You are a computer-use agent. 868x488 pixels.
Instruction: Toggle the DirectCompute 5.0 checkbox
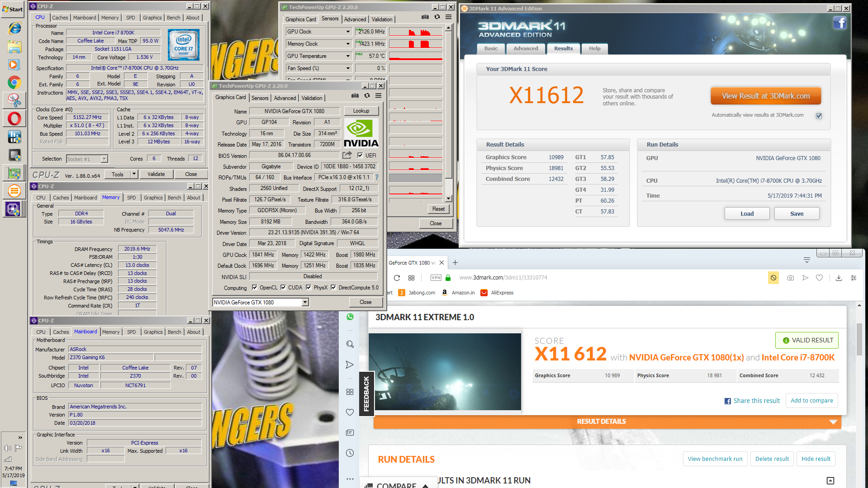pos(333,287)
